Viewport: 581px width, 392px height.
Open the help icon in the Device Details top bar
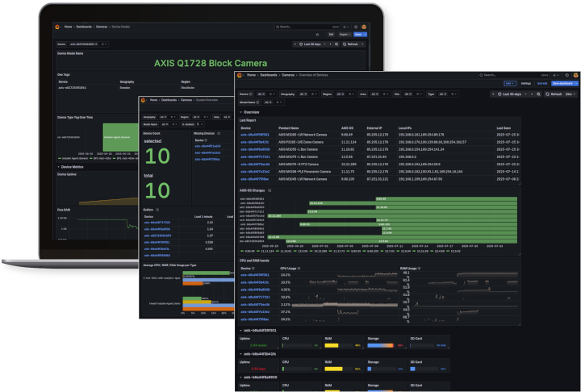click(356, 27)
